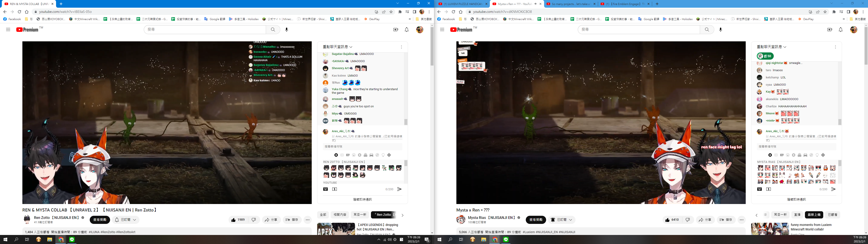Like the Mysta x Ren video
The height and width of the screenshot is (244, 868).
point(672,220)
